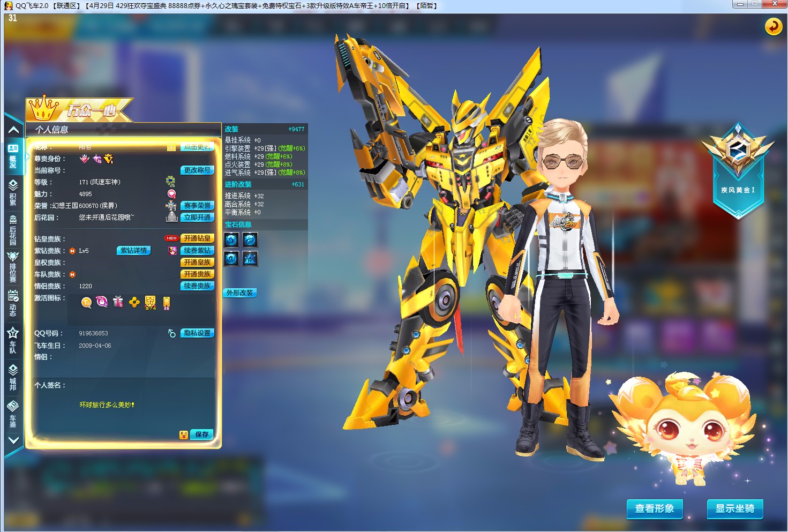Viewport: 788px width, 532px height.
Task: Click the first gem slot in 宝石信息
Action: 231,239
